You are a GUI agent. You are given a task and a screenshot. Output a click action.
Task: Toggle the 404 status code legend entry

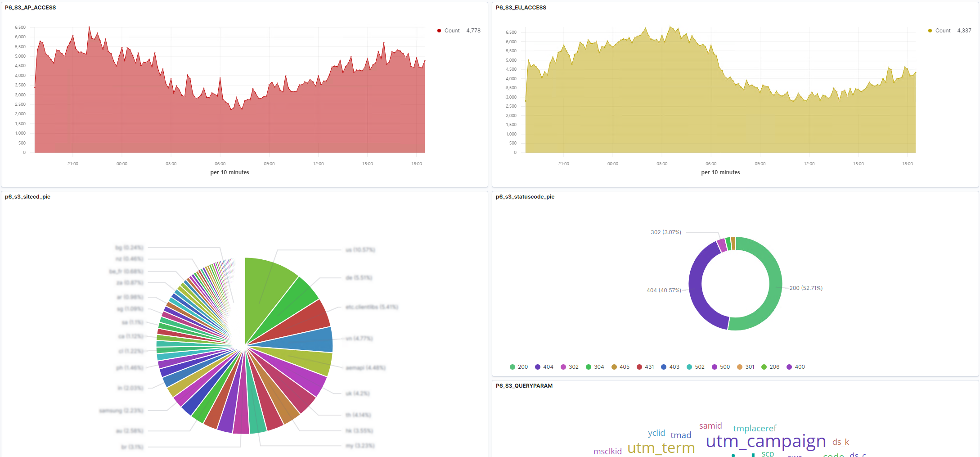pyautogui.click(x=544, y=367)
